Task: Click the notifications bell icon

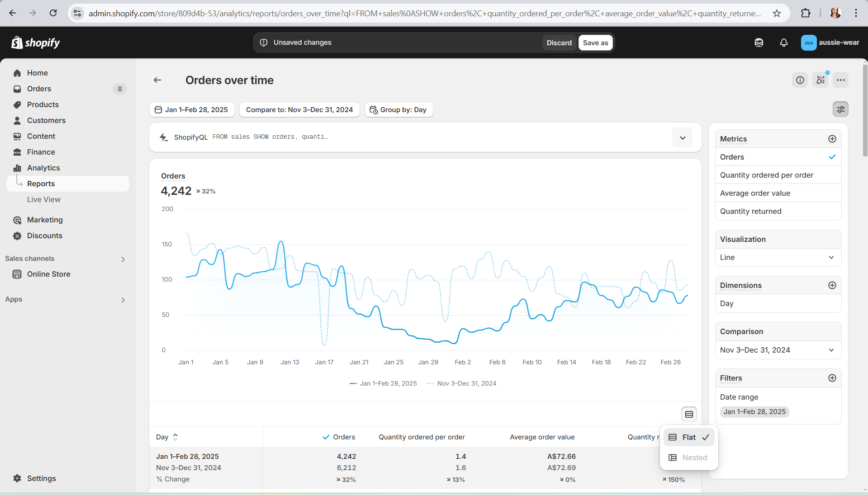Action: pos(783,42)
